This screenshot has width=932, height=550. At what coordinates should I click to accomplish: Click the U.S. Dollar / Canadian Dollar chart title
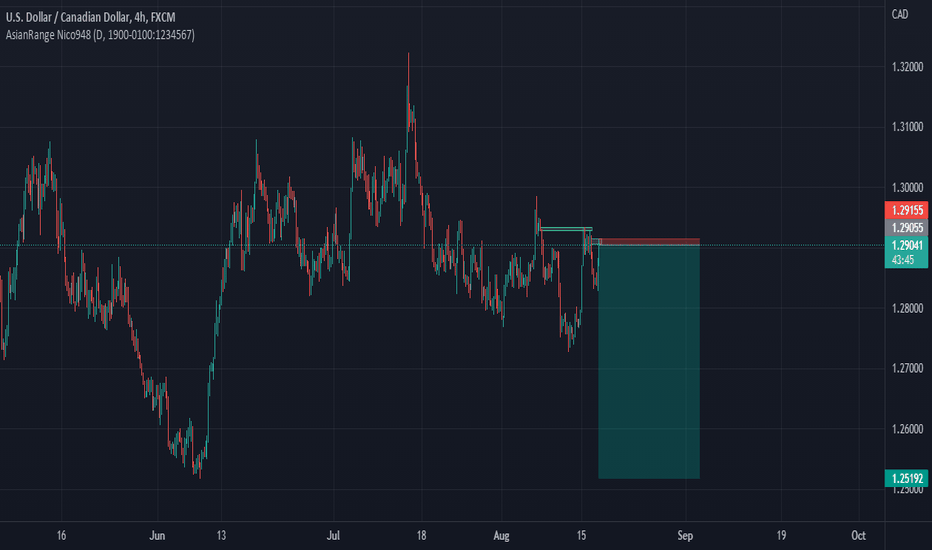point(90,17)
